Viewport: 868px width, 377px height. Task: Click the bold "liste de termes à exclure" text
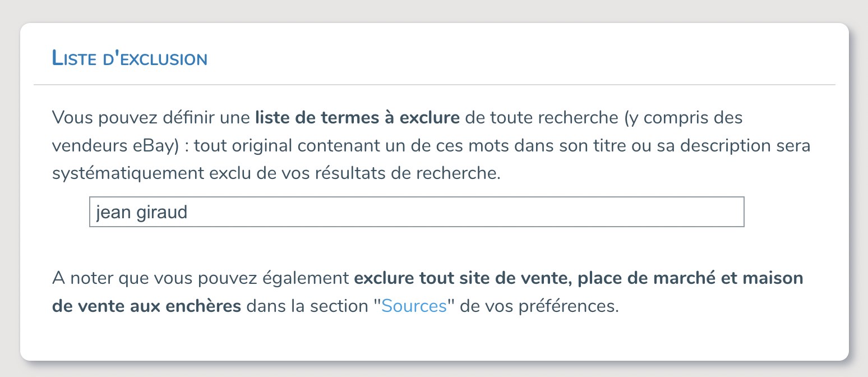357,119
